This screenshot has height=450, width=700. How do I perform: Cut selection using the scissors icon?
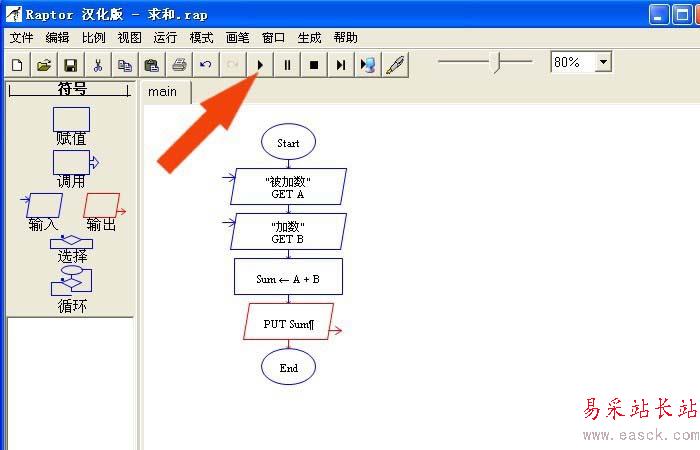tap(98, 65)
